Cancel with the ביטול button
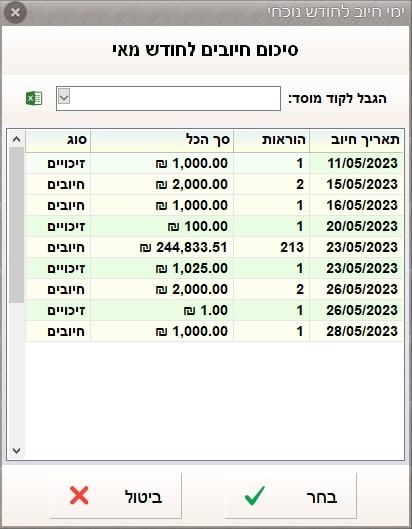Viewport: 412px width, 529px height. point(116,496)
